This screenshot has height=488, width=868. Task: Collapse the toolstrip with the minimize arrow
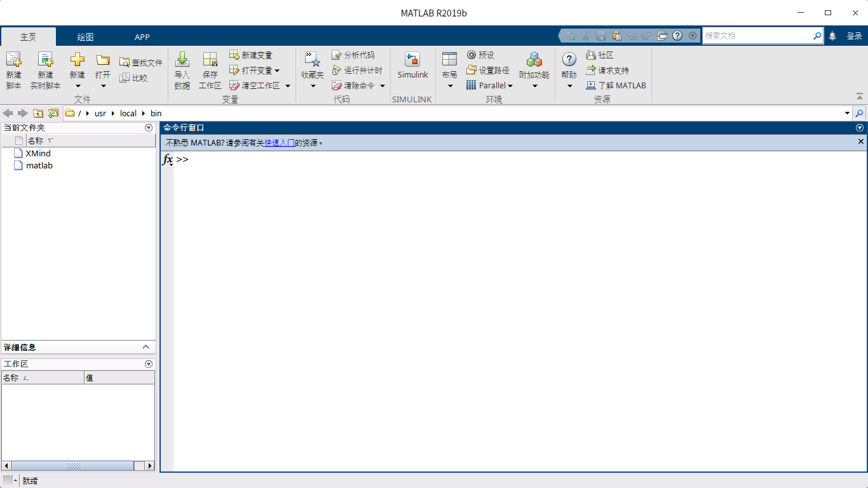click(860, 97)
